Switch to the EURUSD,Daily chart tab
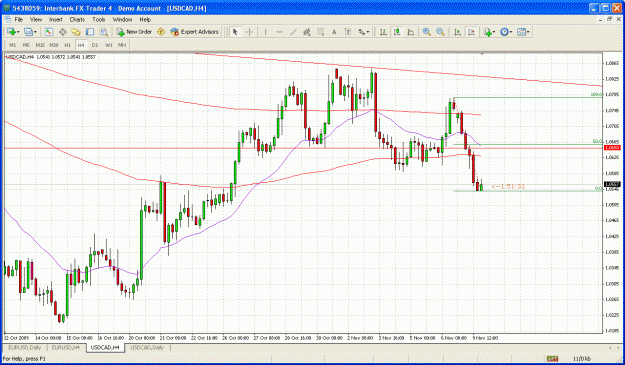 (25, 347)
